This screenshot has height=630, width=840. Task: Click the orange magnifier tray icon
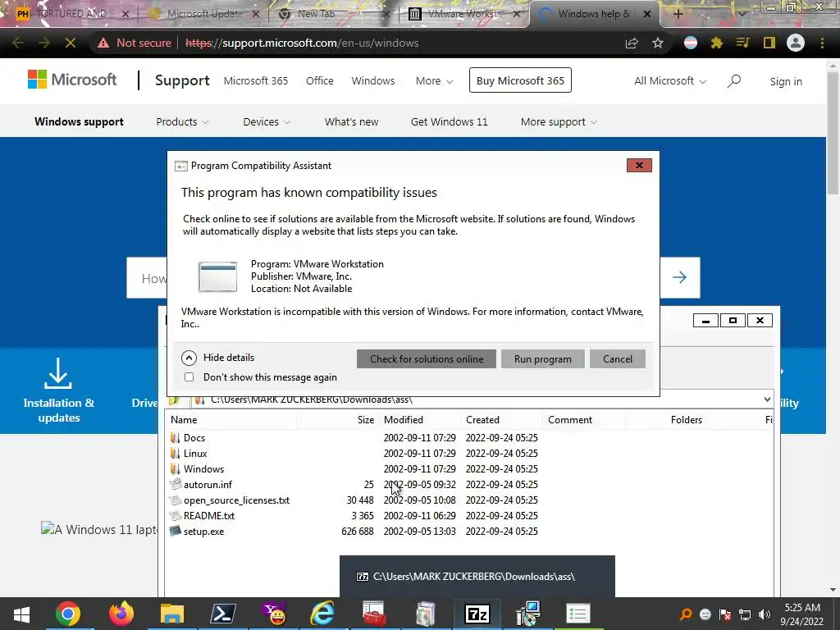[x=685, y=614]
